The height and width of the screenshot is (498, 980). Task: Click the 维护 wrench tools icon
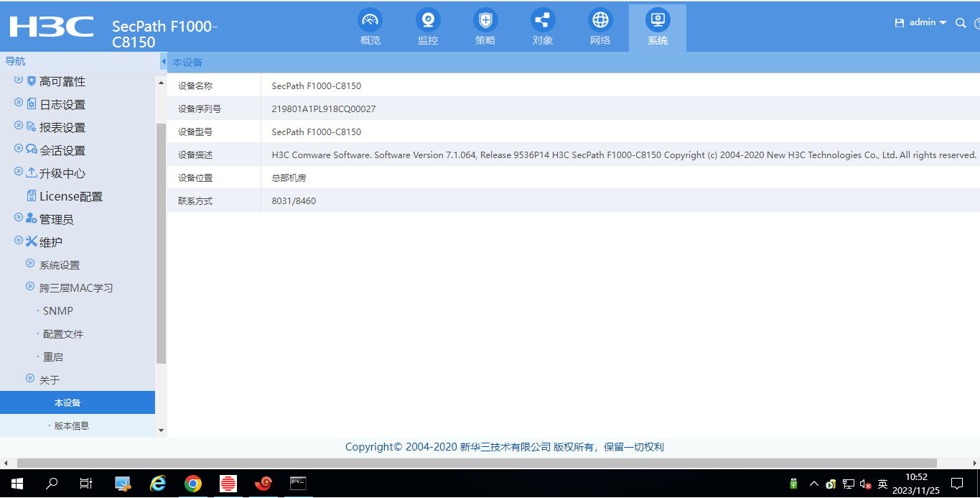click(32, 242)
